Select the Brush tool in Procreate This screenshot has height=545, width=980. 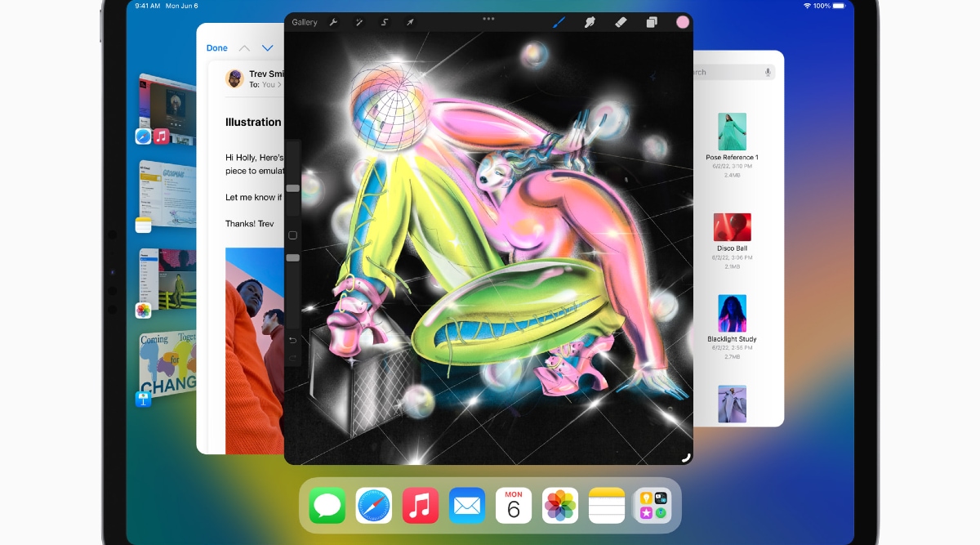[x=559, y=22]
